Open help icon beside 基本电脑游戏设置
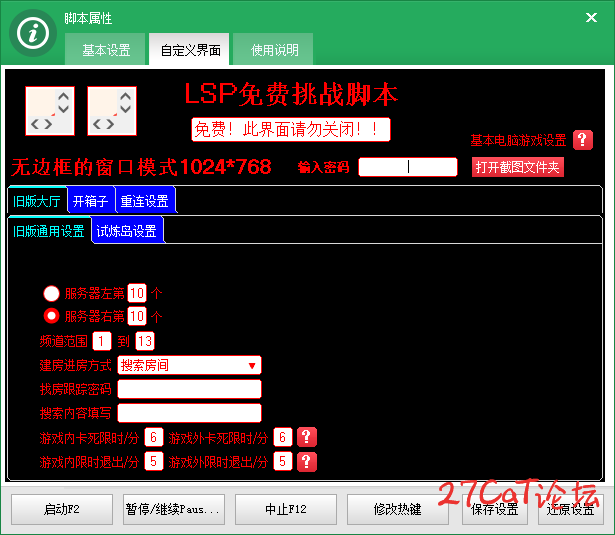The height and width of the screenshot is (535, 615). (583, 140)
